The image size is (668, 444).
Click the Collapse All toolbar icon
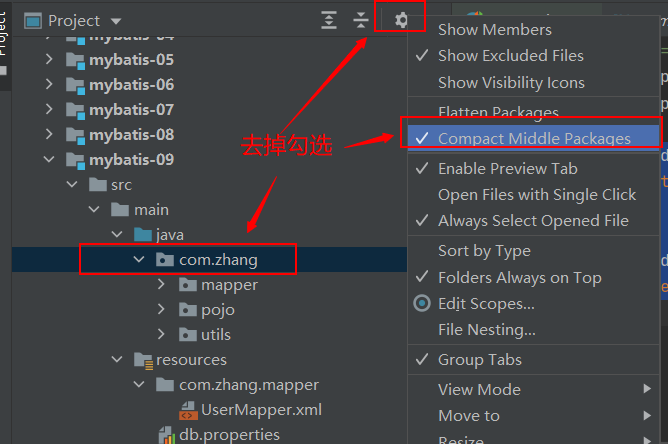point(361,20)
